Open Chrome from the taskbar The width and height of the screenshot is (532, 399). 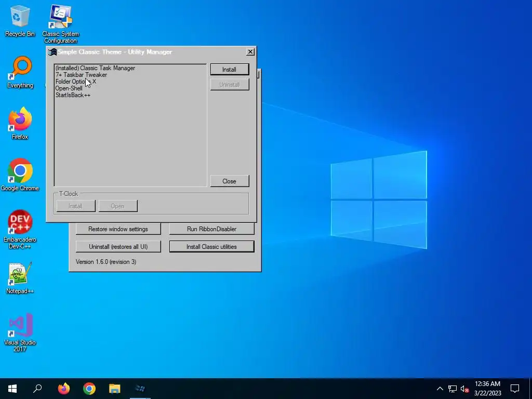coord(89,389)
